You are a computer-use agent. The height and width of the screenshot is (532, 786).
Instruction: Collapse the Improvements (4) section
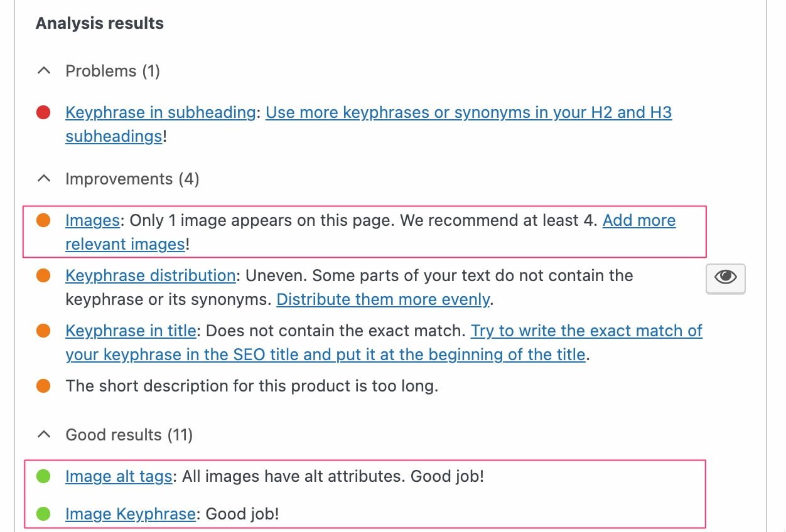coord(44,179)
